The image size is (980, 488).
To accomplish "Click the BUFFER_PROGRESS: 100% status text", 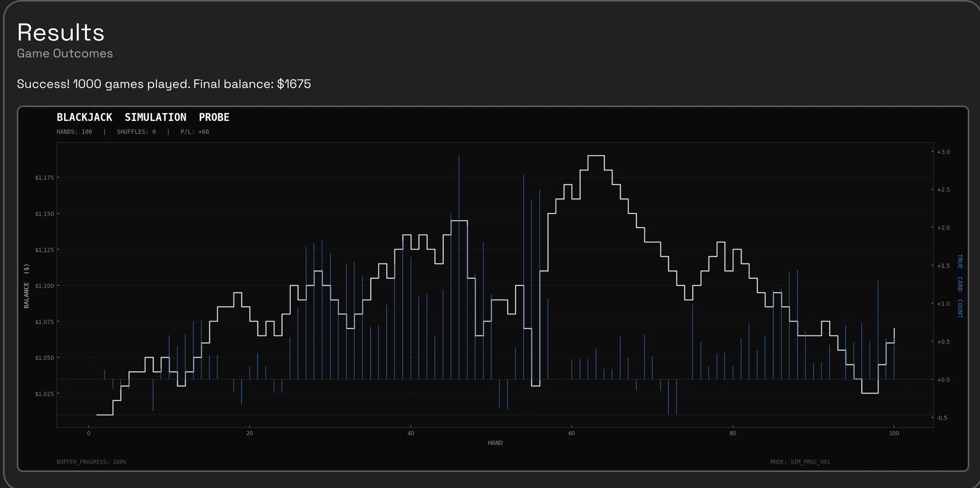I will [91, 462].
